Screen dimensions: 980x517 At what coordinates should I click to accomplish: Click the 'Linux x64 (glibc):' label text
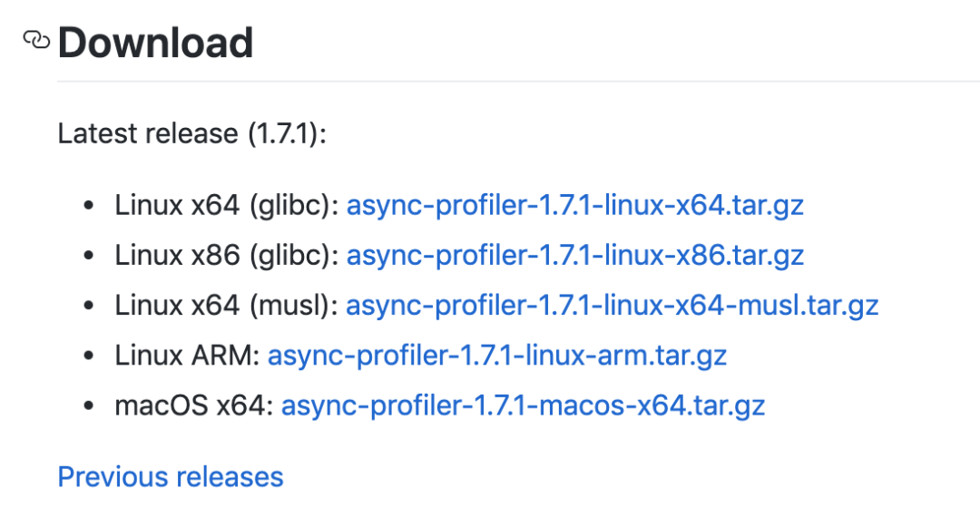227,205
